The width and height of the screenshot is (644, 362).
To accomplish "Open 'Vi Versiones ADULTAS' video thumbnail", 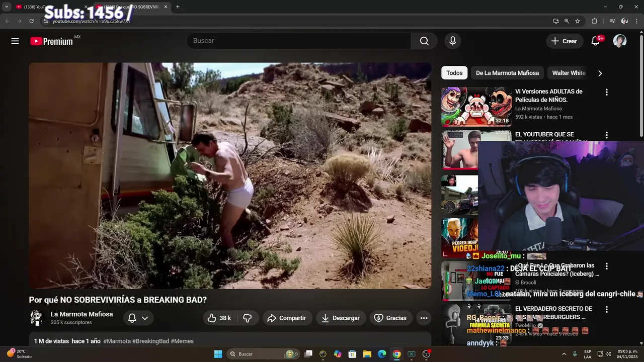I will (x=476, y=106).
